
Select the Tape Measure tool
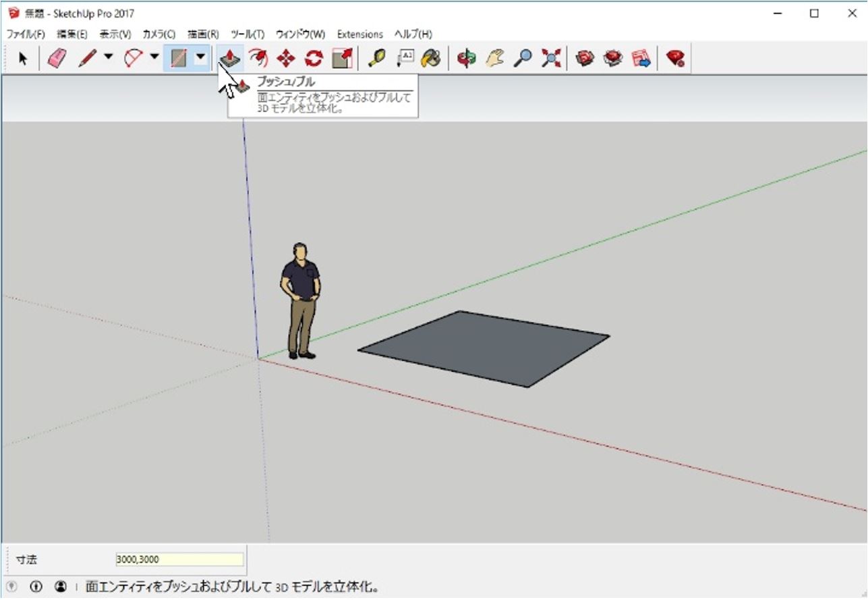(376, 59)
